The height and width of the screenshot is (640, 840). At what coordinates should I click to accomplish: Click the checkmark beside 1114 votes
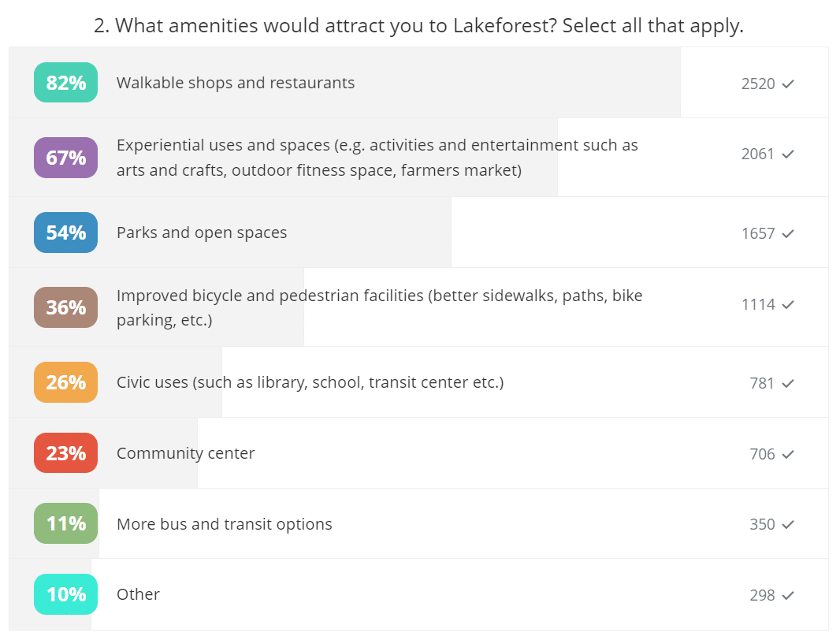788,304
